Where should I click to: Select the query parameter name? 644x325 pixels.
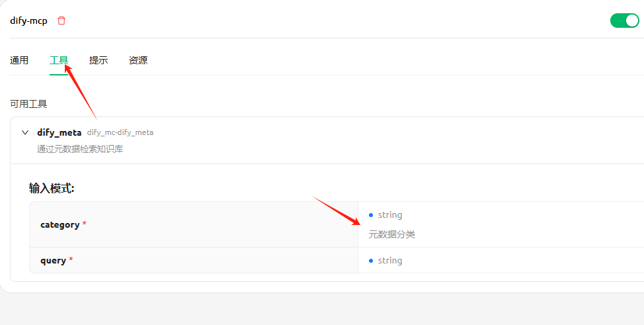53,260
